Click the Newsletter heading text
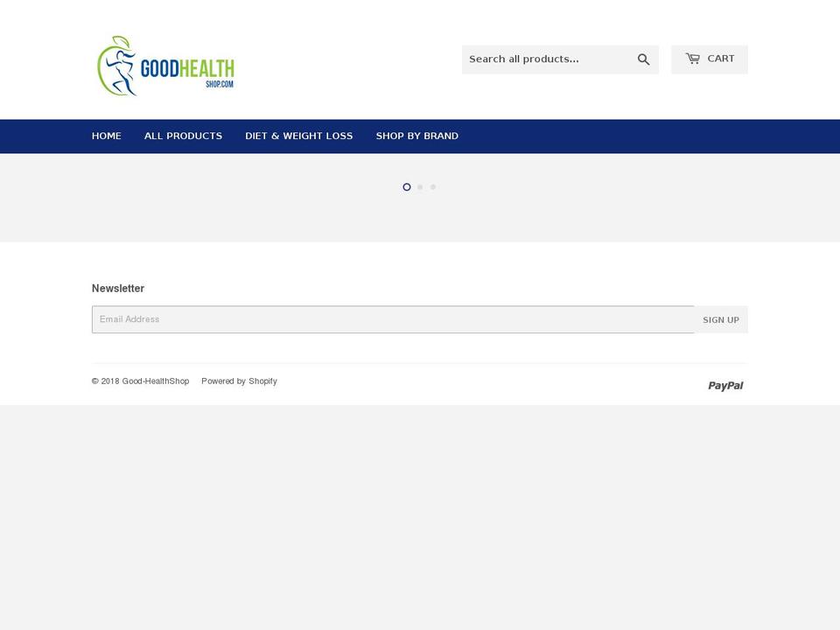 pyautogui.click(x=118, y=288)
